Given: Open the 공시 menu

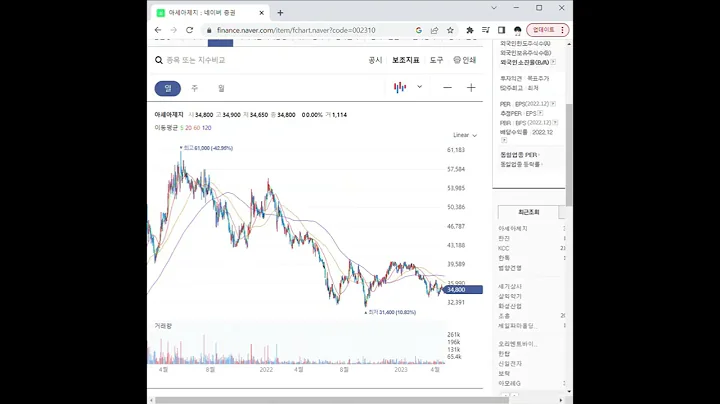Looking at the screenshot, I should click(x=375, y=60).
